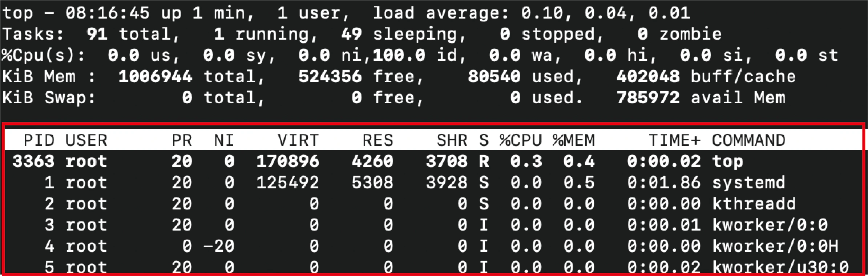The image size is (868, 276).
Task: Click the %MEM column header
Action: [573, 140]
